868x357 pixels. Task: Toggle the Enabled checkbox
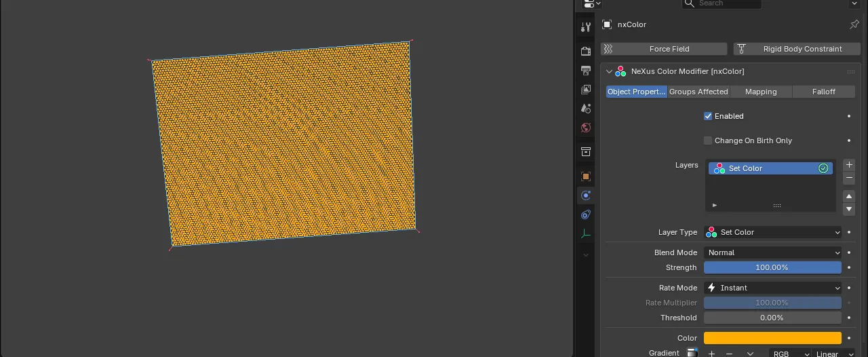(x=708, y=116)
